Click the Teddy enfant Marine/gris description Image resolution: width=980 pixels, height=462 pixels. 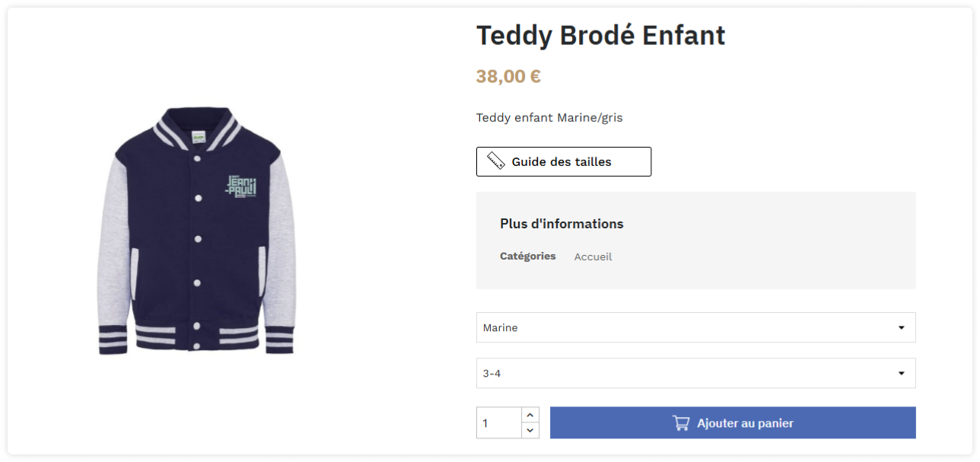[x=549, y=118]
